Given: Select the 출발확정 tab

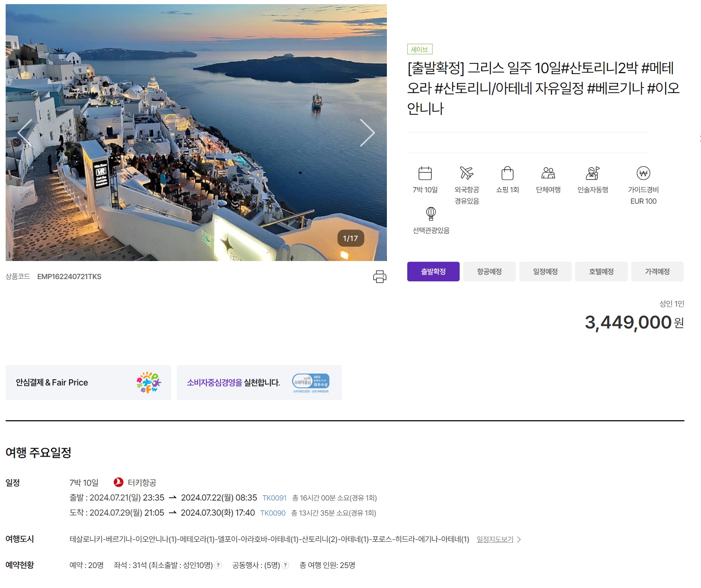Looking at the screenshot, I should (x=433, y=272).
